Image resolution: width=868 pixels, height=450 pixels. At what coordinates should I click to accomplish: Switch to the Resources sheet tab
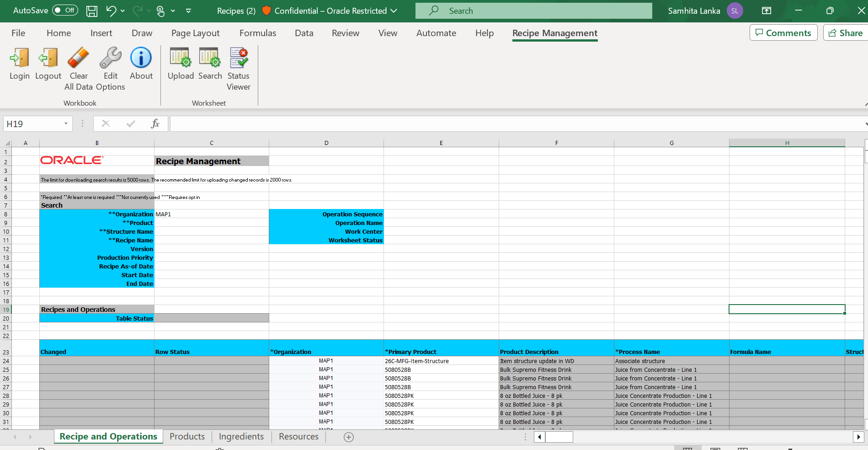(298, 437)
